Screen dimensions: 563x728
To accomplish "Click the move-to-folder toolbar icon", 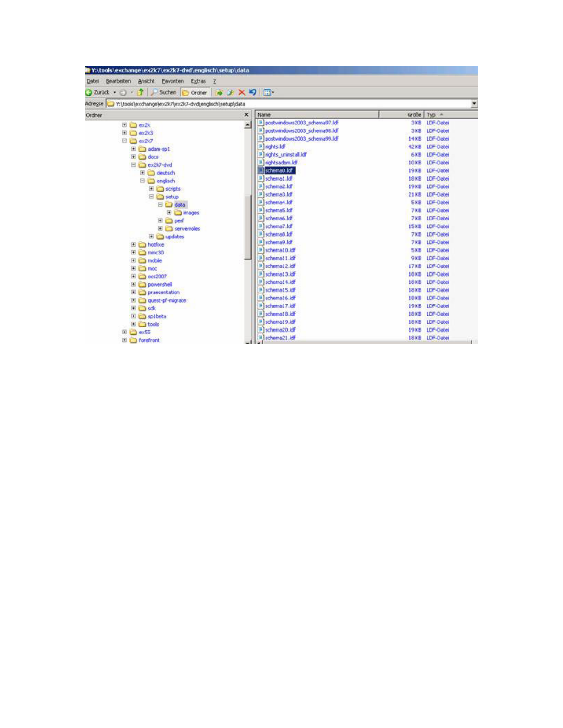I will point(219,92).
